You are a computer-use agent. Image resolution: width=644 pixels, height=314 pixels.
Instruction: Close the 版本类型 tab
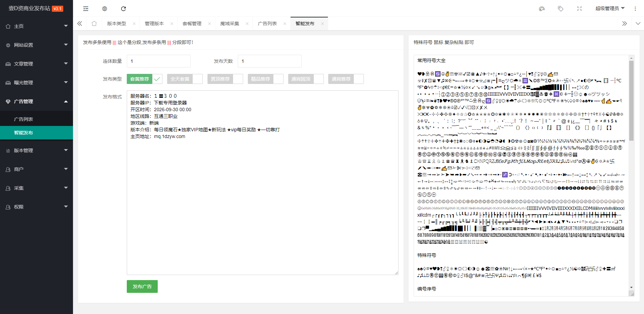[134, 24]
